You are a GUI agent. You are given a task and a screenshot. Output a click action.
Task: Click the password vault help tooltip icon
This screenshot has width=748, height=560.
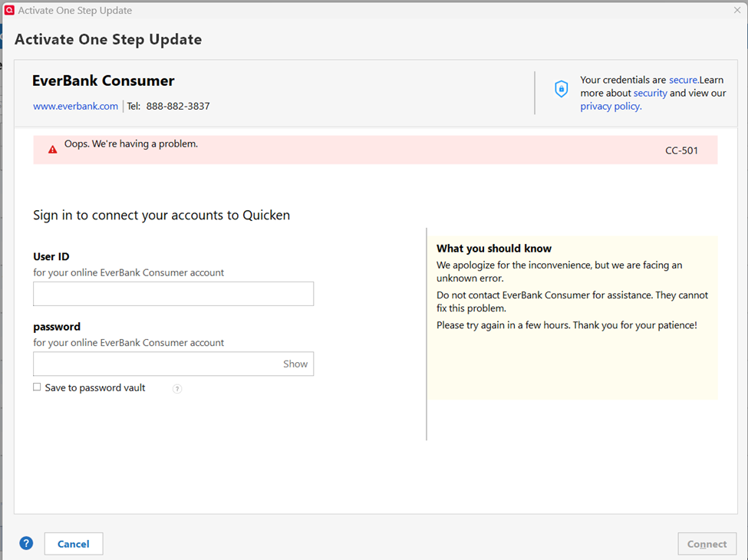coord(177,389)
